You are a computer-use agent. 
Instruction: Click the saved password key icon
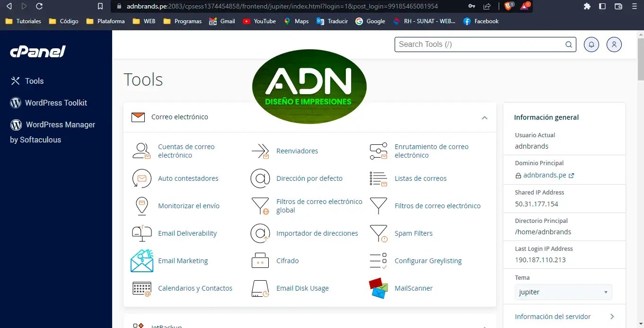tap(471, 6)
